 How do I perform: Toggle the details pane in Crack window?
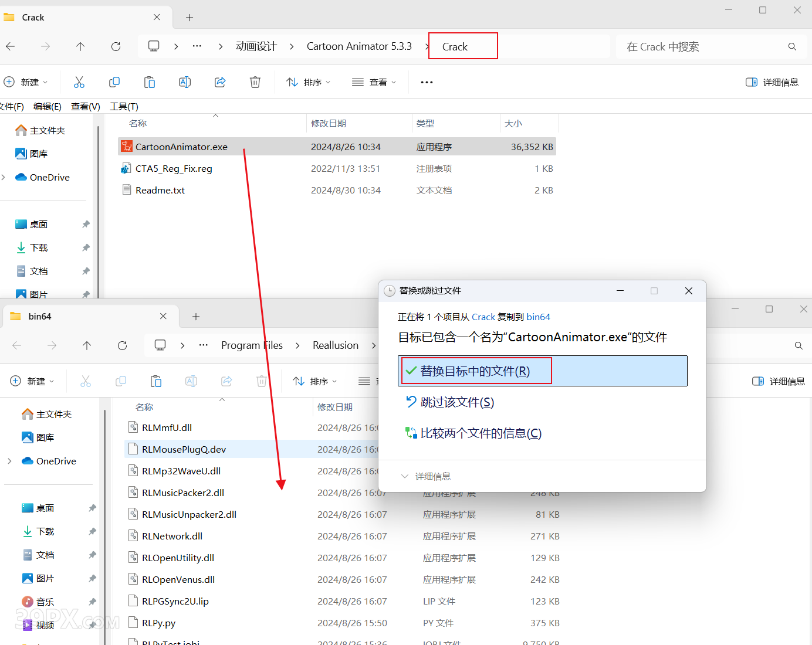point(772,82)
